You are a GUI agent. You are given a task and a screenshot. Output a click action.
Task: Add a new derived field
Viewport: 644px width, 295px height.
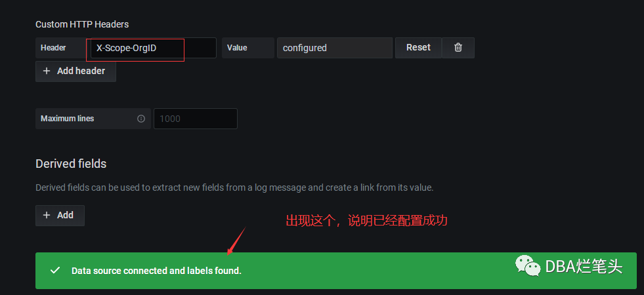point(60,216)
